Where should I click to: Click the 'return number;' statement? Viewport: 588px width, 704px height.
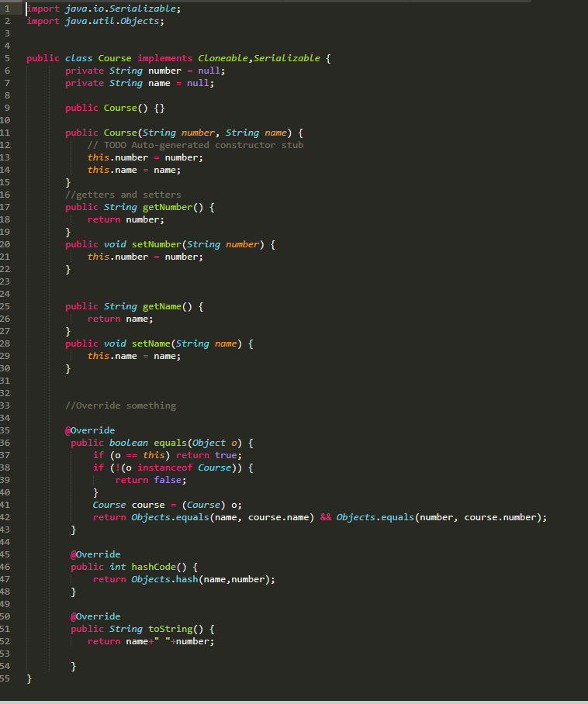(126, 220)
